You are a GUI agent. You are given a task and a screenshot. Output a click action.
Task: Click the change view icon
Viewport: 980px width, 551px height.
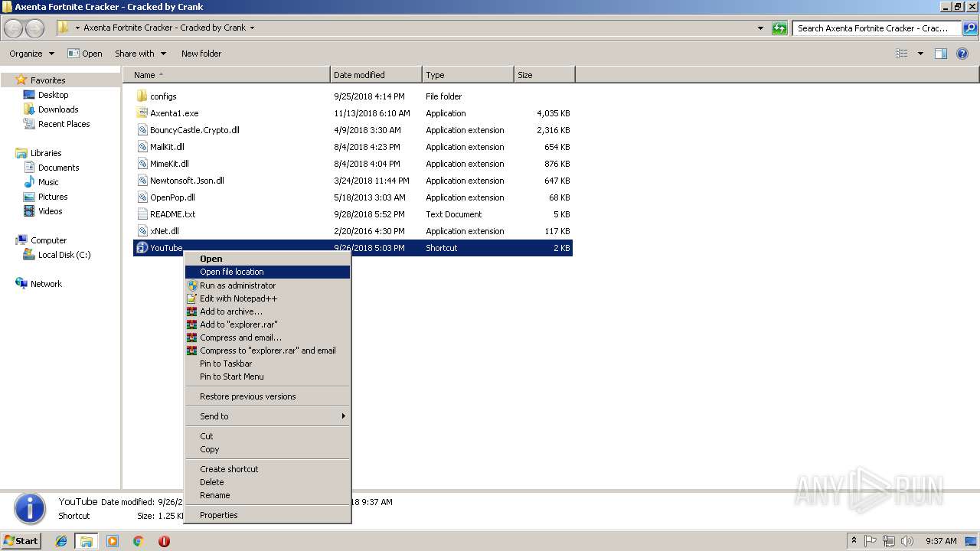pos(902,54)
